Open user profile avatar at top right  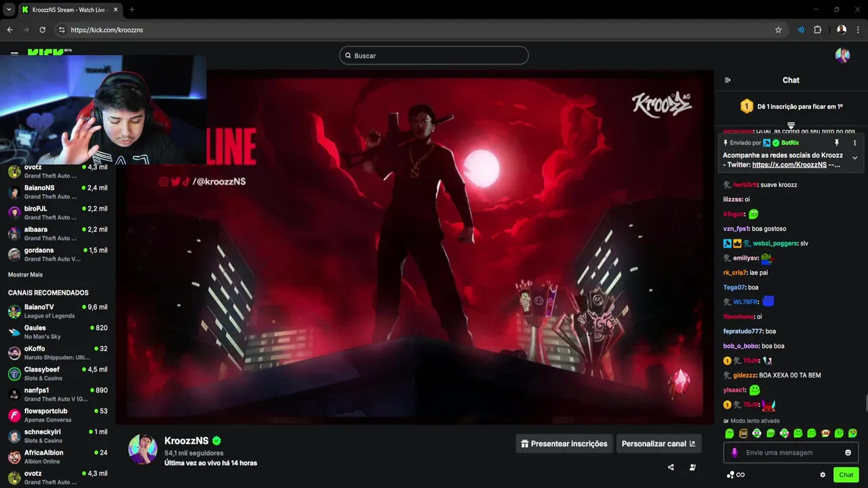coord(843,56)
